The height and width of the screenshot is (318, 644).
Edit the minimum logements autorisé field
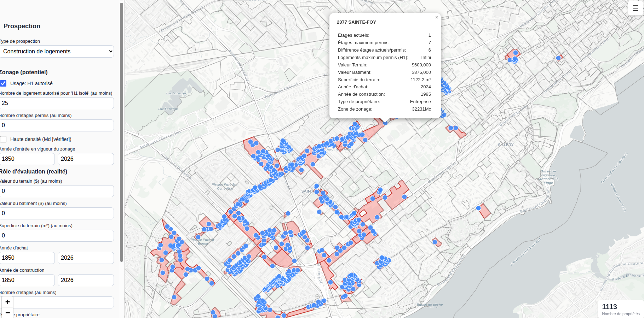(x=57, y=103)
